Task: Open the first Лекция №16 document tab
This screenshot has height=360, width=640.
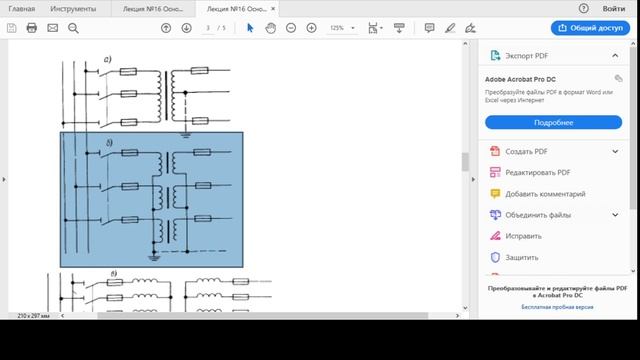Action: coord(153,9)
